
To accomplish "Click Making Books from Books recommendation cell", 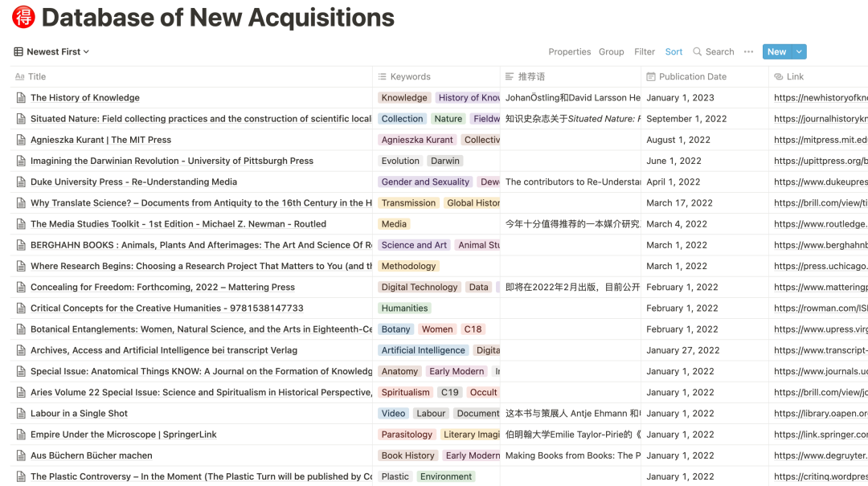I will (571, 455).
